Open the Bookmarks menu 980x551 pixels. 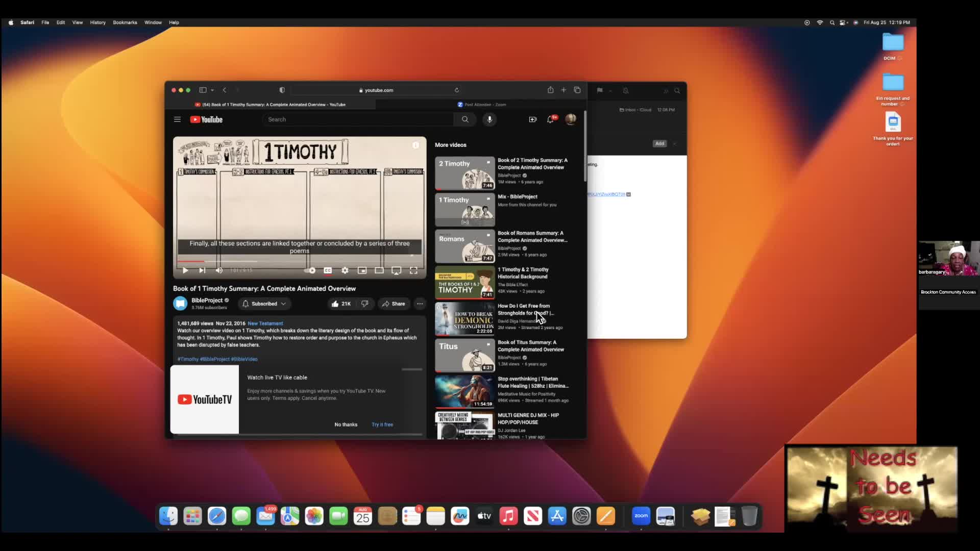[125, 22]
